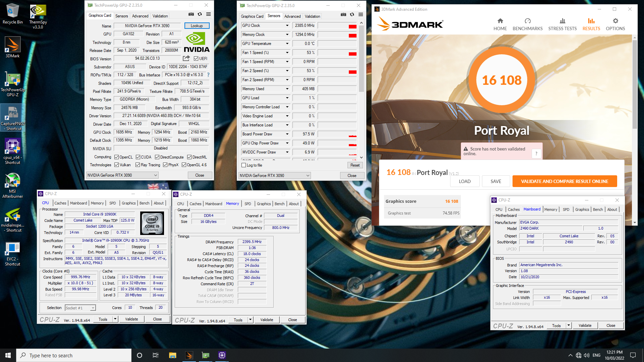This screenshot has height=362, width=644.
Task: Open GPU selector dropdown in GPU-Z Sensors window
Action: pyautogui.click(x=275, y=176)
